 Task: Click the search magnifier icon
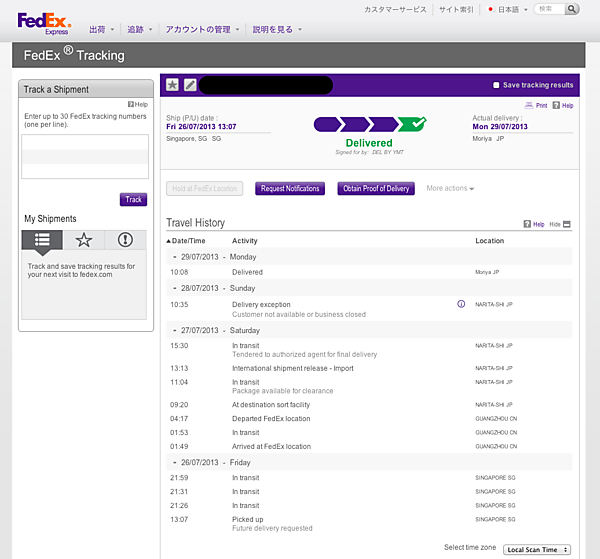tap(572, 9)
